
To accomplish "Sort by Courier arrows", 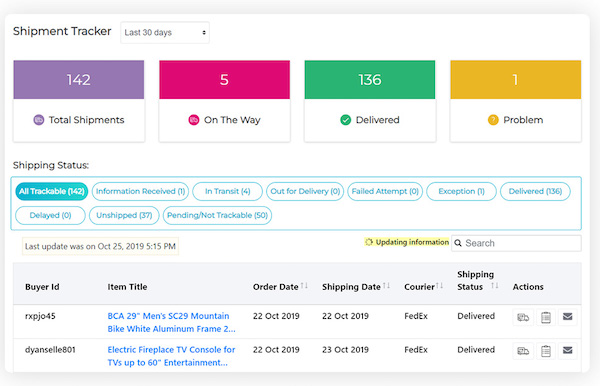I will pyautogui.click(x=439, y=285).
